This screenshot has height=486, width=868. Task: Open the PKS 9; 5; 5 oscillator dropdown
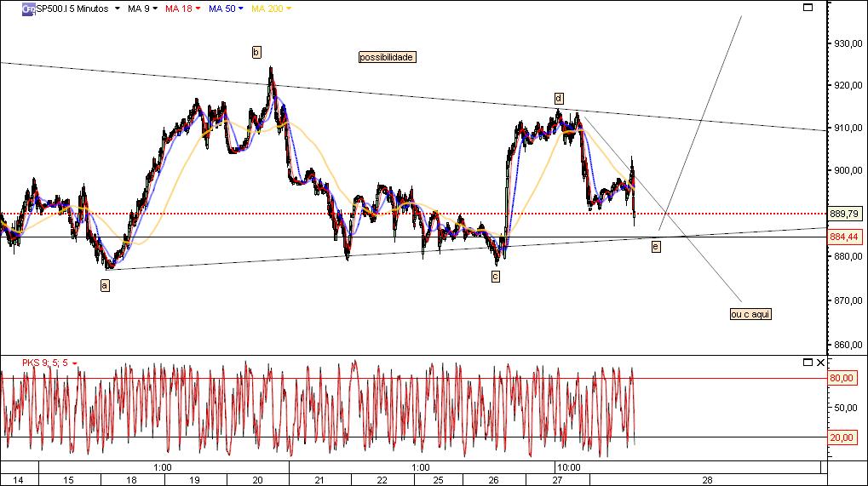tap(75, 363)
